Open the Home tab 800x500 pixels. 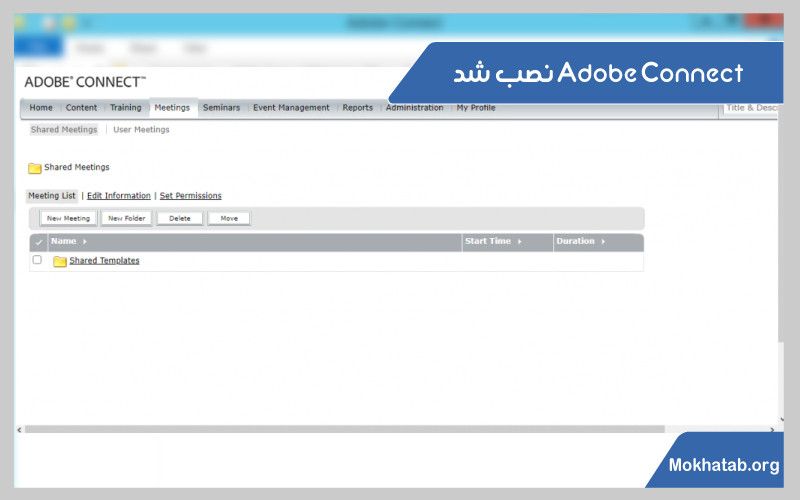(41, 108)
